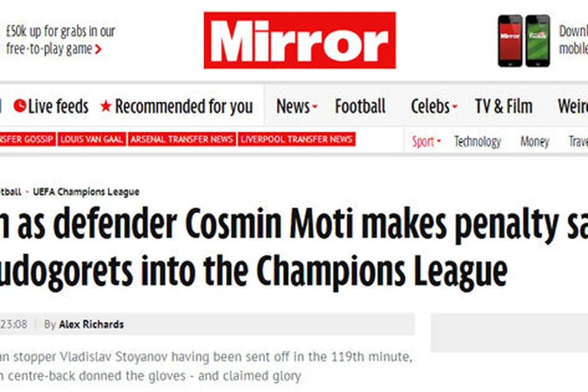
Task: Open the Sport section dropdown
Action: coord(426,142)
